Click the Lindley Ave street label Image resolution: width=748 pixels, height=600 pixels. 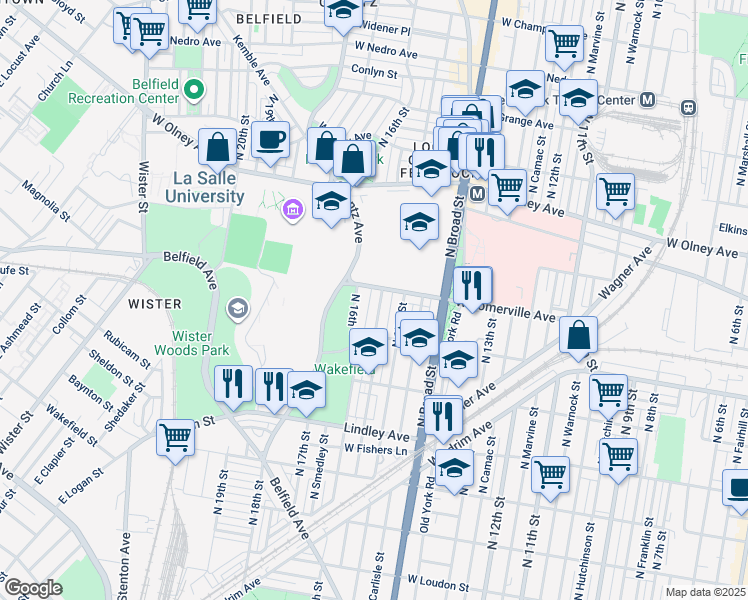(376, 432)
